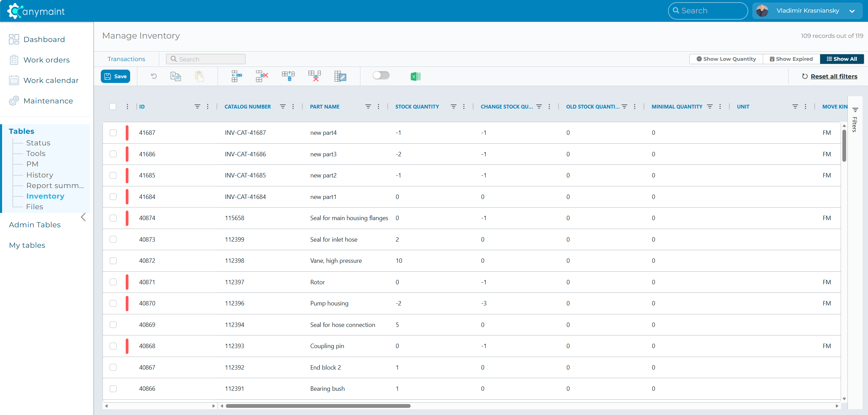The height and width of the screenshot is (415, 868).
Task: Click the horizontal scrollbar thumb below the table
Action: [318, 406]
